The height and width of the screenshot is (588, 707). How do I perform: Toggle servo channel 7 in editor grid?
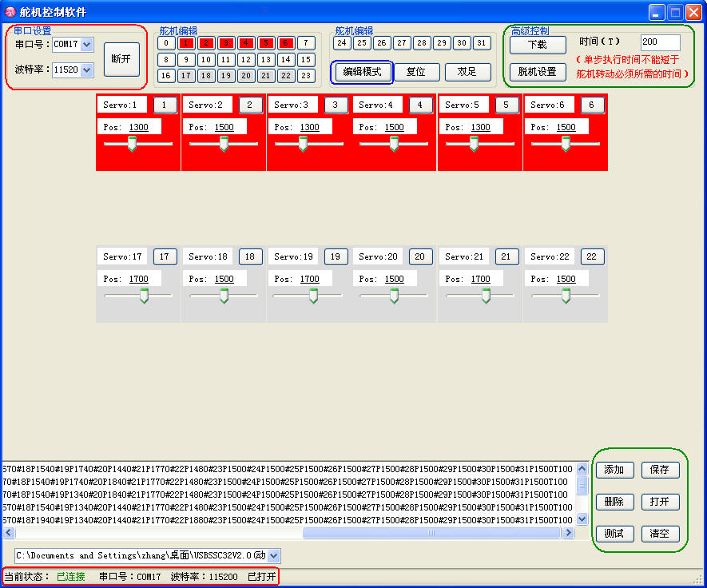[306, 43]
